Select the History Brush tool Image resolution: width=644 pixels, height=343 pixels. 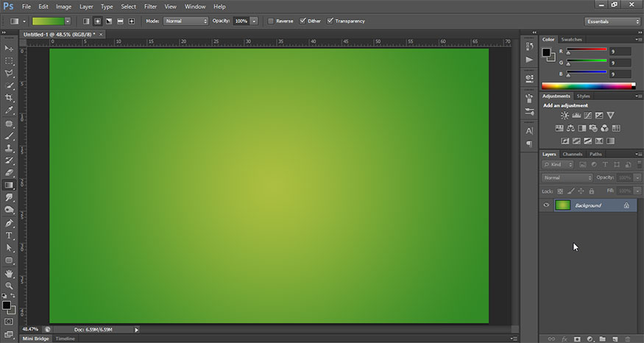pyautogui.click(x=9, y=160)
